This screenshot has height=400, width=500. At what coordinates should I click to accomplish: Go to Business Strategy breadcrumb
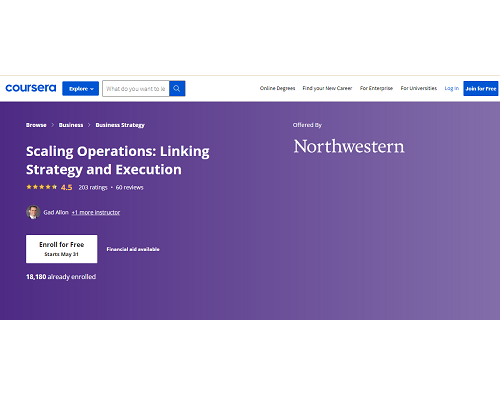coord(120,125)
